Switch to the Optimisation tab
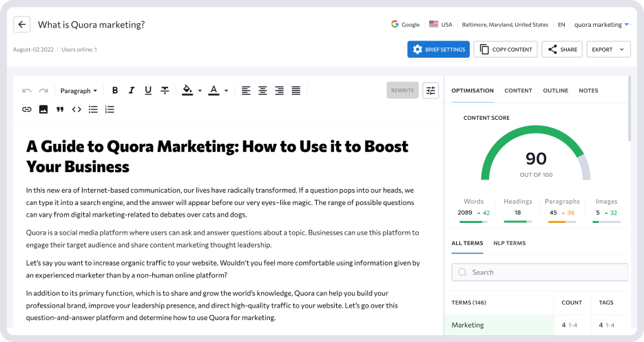Image resolution: width=644 pixels, height=342 pixels. [472, 90]
